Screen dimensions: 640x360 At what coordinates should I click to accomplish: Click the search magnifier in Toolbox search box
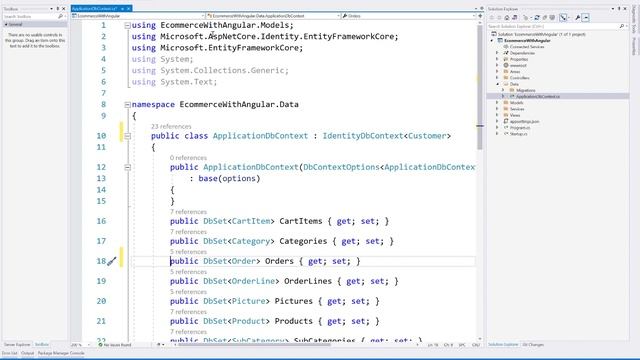(x=60, y=16)
